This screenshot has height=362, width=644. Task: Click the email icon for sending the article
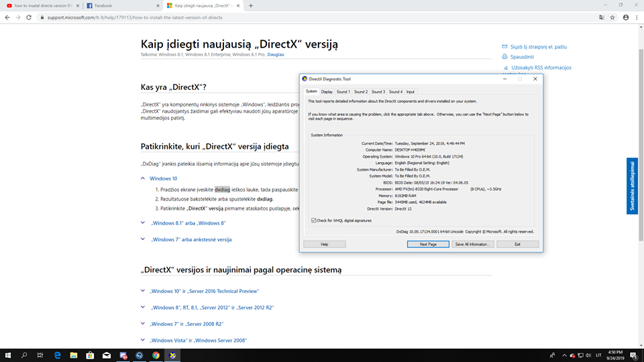pos(504,47)
